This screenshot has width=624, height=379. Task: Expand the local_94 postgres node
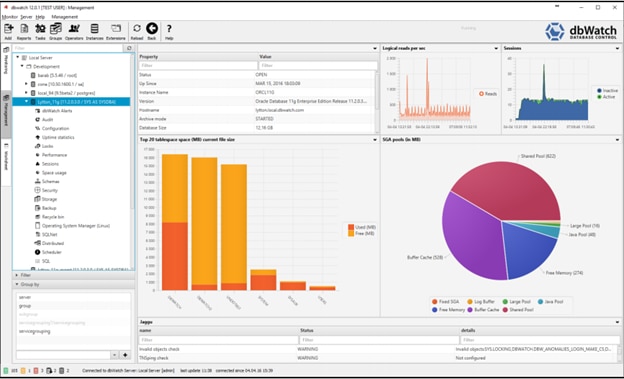(26, 93)
